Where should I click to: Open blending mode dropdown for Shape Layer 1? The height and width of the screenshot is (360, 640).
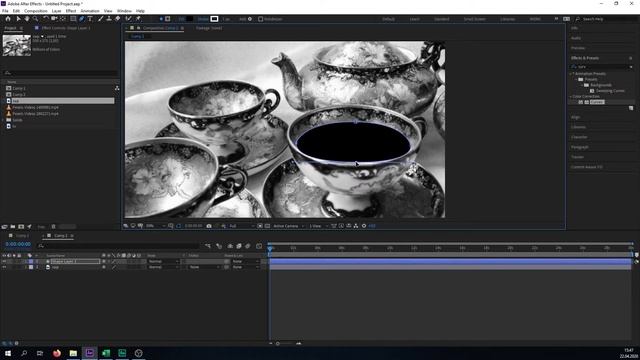pyautogui.click(x=163, y=261)
